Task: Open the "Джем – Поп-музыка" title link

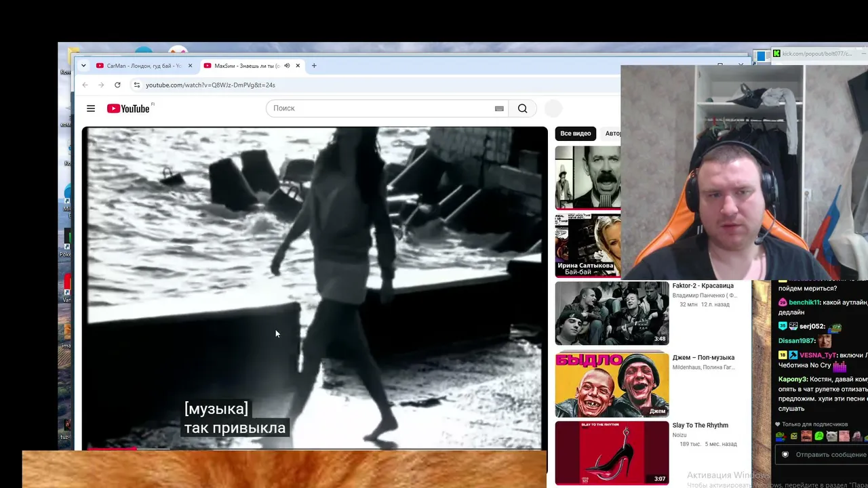Action: (703, 358)
